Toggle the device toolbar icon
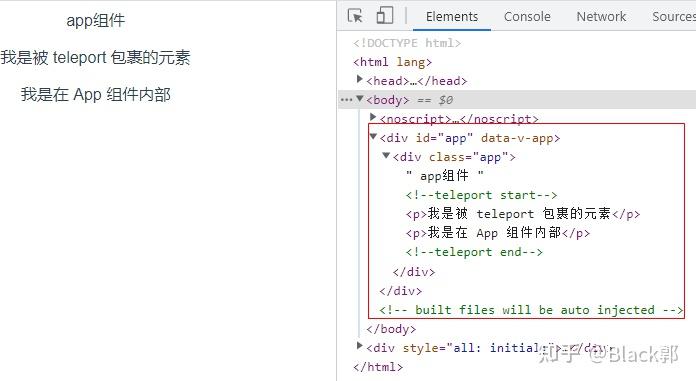Screen dimensions: 696x381 tap(385, 16)
